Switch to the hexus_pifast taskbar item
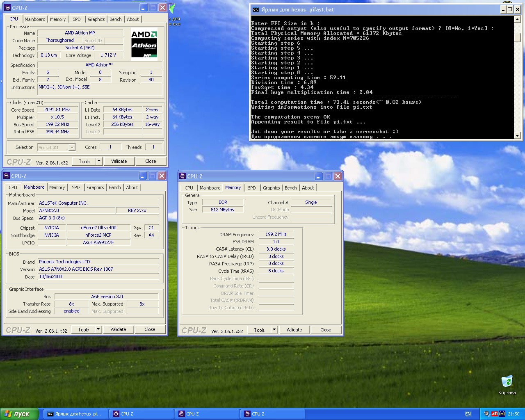Screen dimensions: 525x420 coord(75,414)
